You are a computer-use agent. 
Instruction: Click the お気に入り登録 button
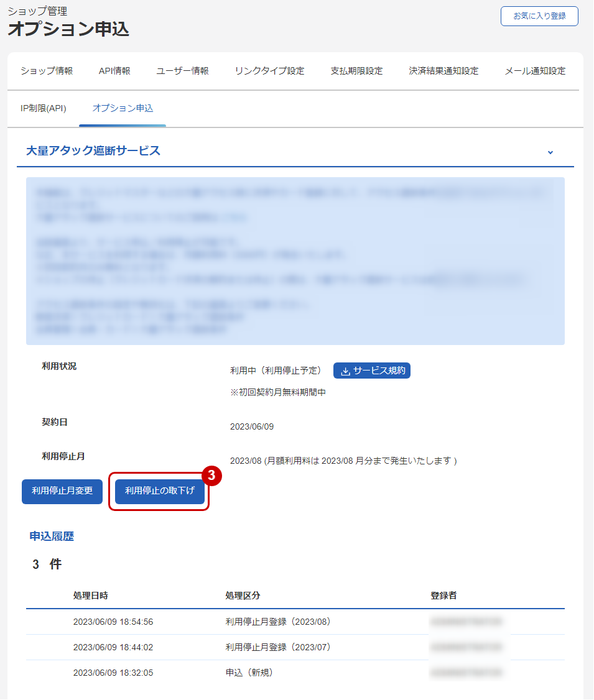click(x=539, y=16)
